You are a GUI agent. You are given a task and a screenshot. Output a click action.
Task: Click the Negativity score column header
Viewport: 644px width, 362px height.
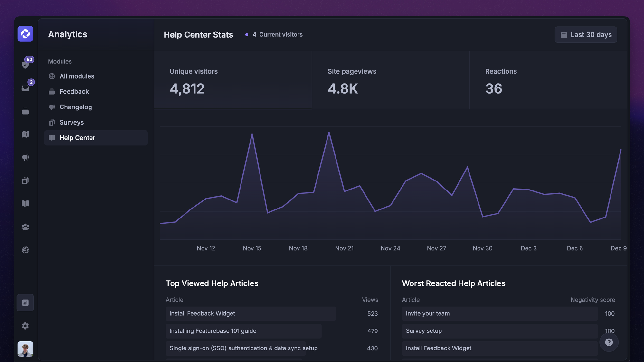593,300
